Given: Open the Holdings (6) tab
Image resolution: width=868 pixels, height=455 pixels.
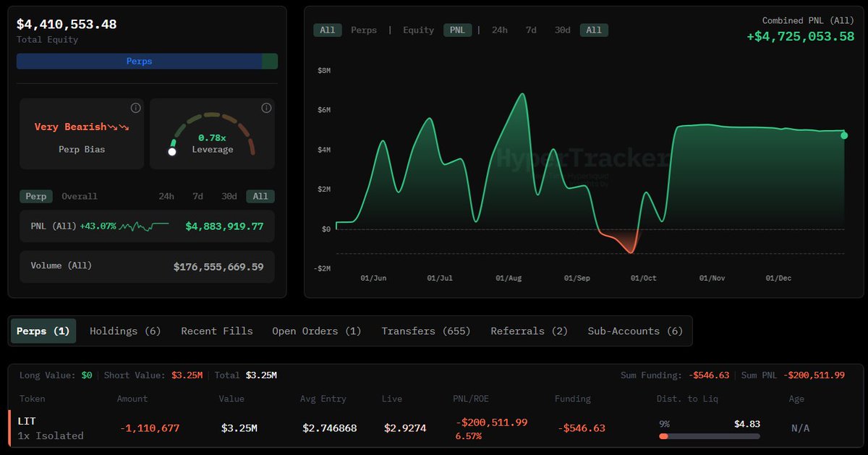Looking at the screenshot, I should point(125,331).
